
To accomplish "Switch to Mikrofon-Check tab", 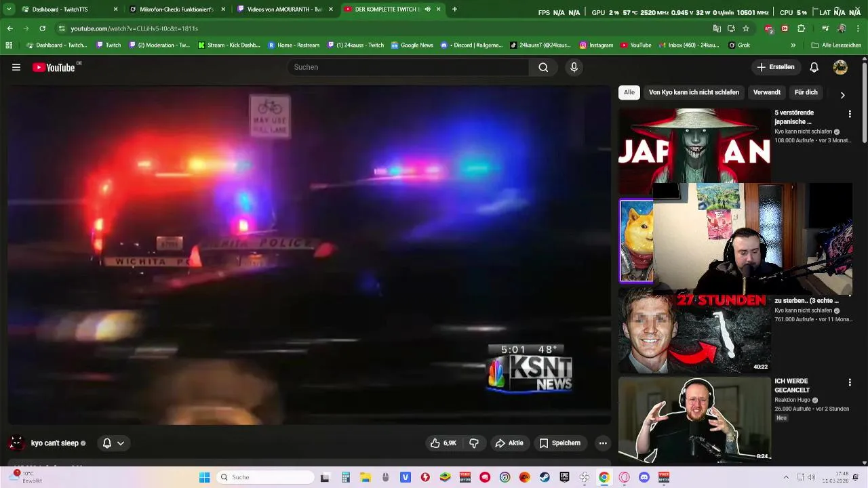I will click(176, 9).
